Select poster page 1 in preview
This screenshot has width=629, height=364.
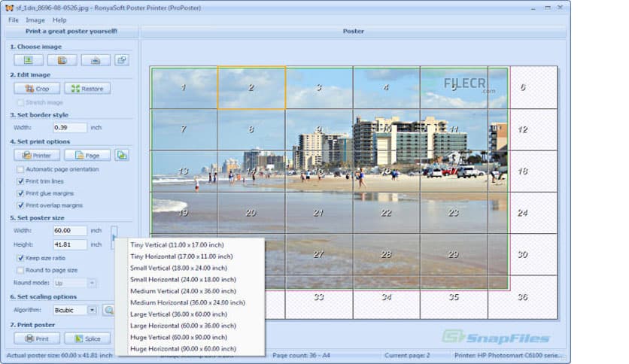pyautogui.click(x=184, y=87)
